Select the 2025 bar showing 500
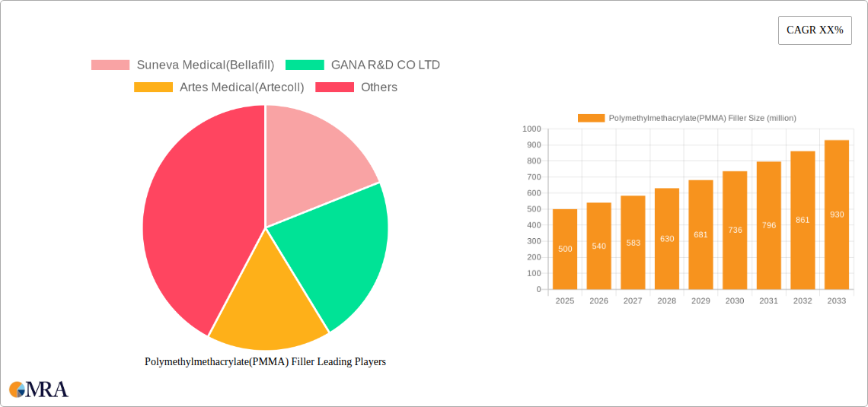The image size is (868, 407). tap(565, 249)
